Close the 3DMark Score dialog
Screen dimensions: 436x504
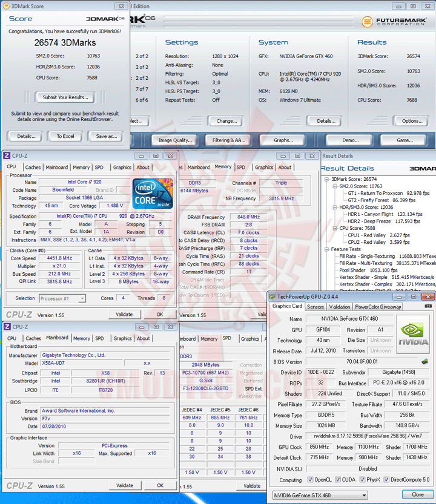coord(121,6)
